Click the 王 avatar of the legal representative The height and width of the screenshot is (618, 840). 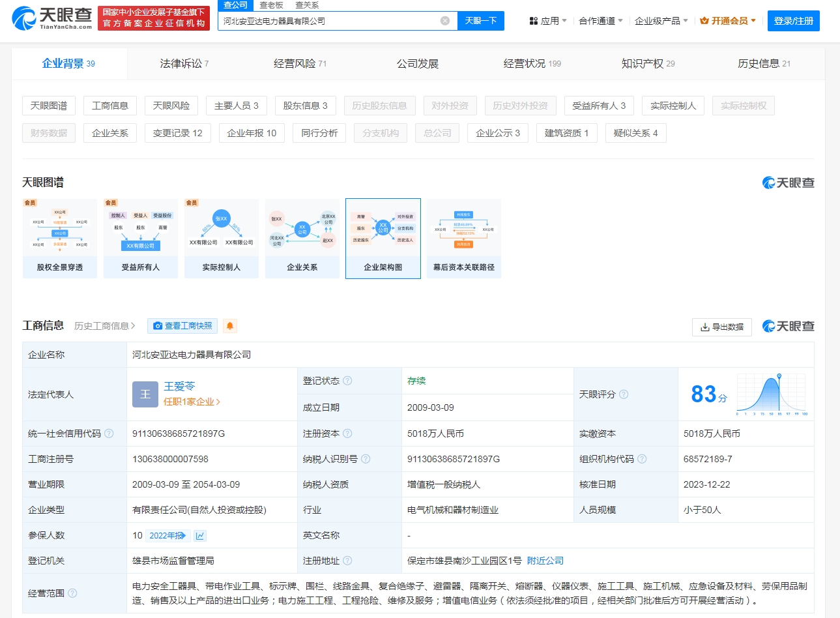pos(145,394)
